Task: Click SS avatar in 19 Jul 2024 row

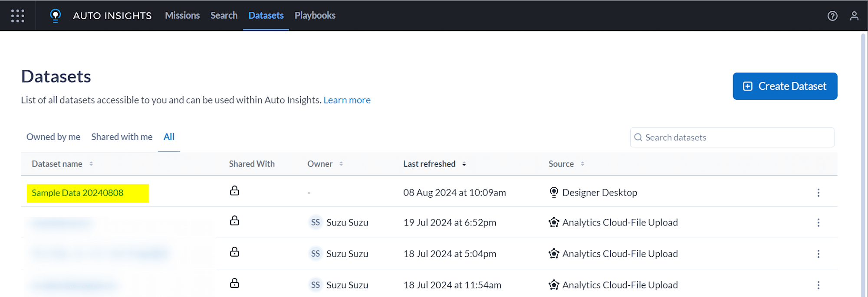Action: pyautogui.click(x=316, y=222)
